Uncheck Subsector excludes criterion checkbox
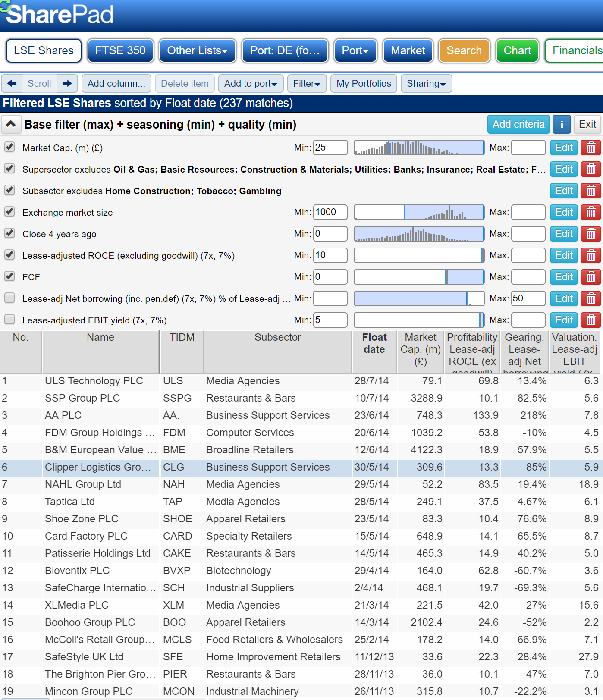The height and width of the screenshot is (700, 603). tap(9, 190)
